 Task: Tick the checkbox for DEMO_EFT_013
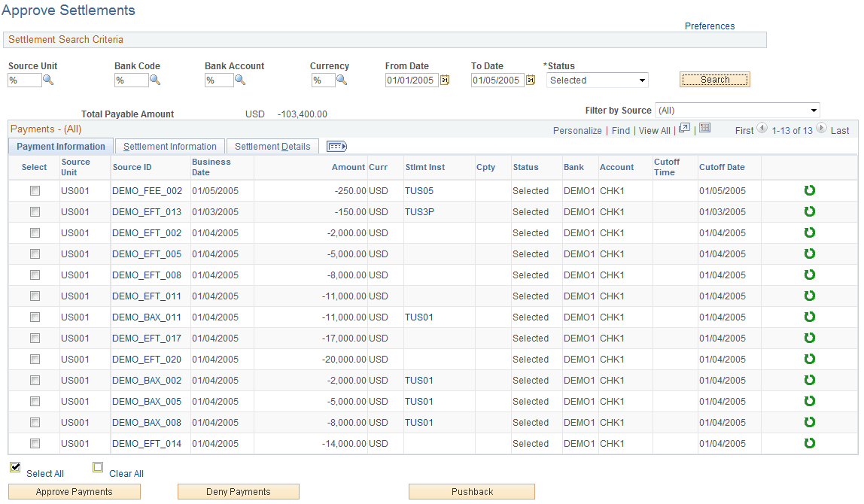[x=35, y=211]
